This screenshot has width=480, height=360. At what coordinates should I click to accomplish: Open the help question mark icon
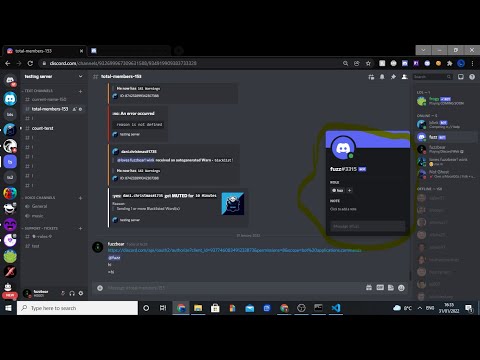click(472, 77)
